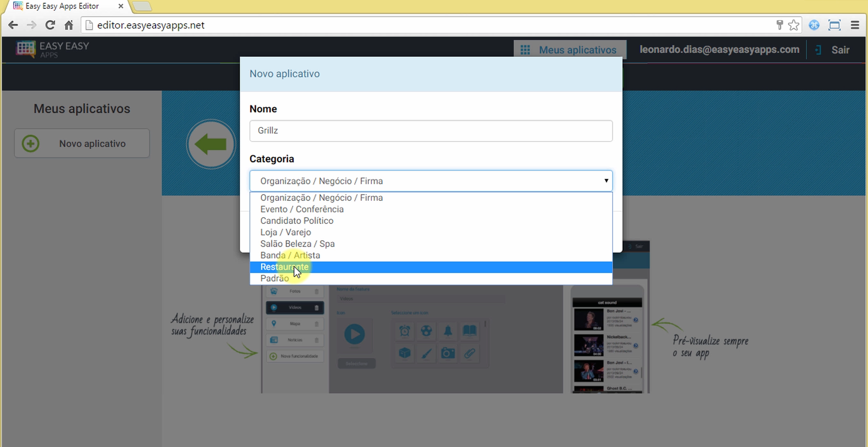Pick Loja / Varejo category
The width and height of the screenshot is (868, 447).
(x=285, y=232)
